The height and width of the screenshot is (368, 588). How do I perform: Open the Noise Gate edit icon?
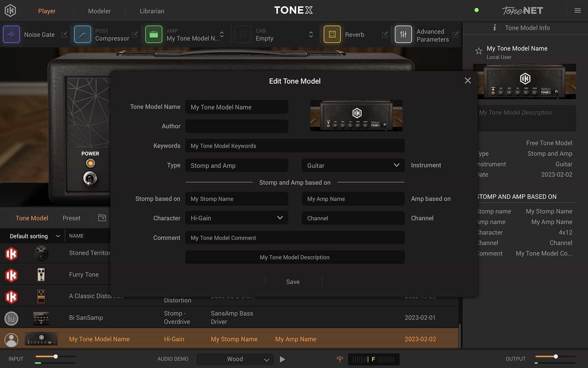point(64,34)
